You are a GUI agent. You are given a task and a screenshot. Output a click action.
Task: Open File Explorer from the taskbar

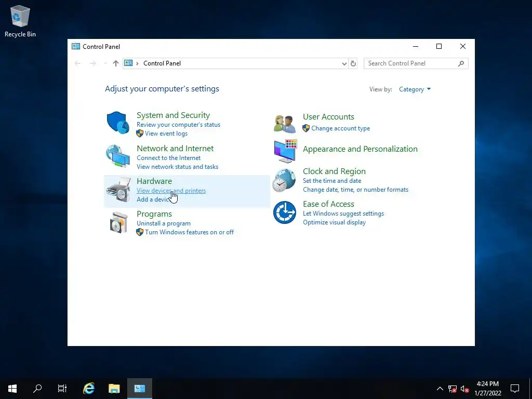114,389
